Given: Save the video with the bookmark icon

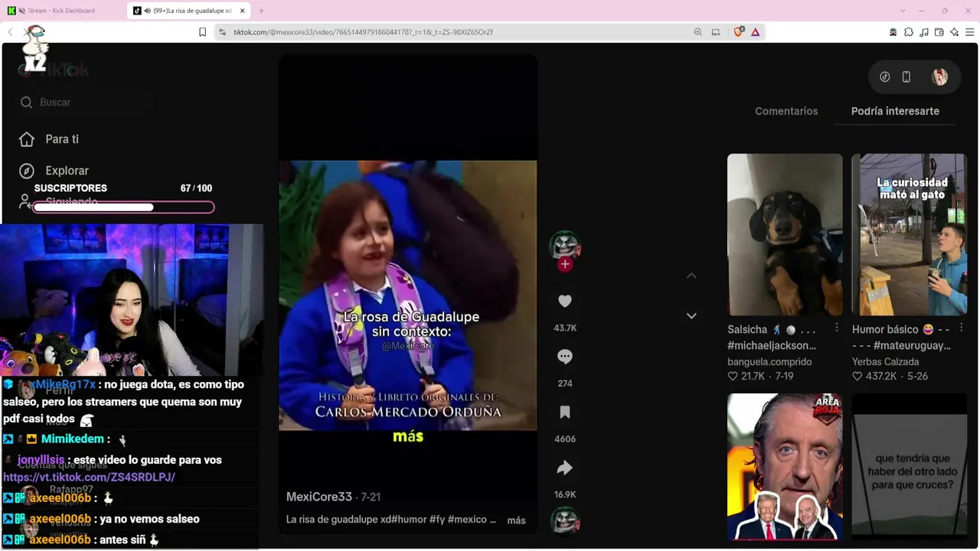Looking at the screenshot, I should pyautogui.click(x=565, y=412).
